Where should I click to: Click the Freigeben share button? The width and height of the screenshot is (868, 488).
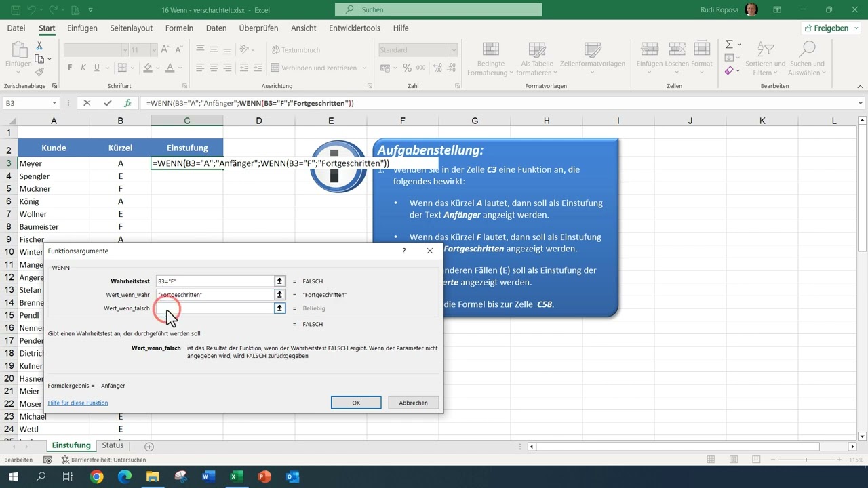[x=831, y=28]
